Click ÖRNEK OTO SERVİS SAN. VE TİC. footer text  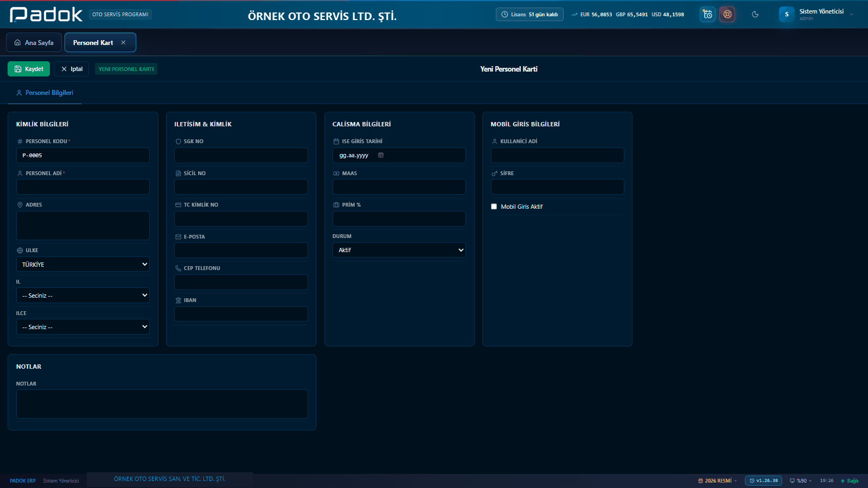pyautogui.click(x=169, y=479)
